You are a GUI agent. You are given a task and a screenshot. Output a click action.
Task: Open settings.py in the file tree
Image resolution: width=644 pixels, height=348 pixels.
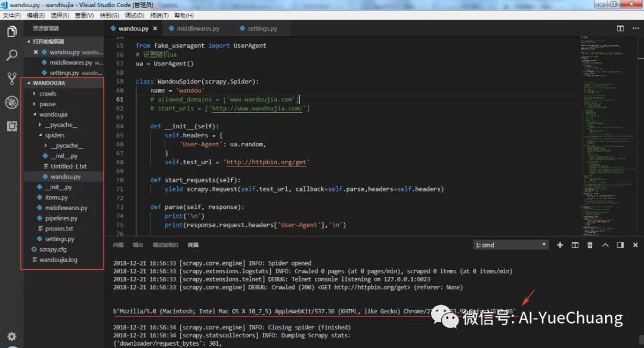[64, 239]
